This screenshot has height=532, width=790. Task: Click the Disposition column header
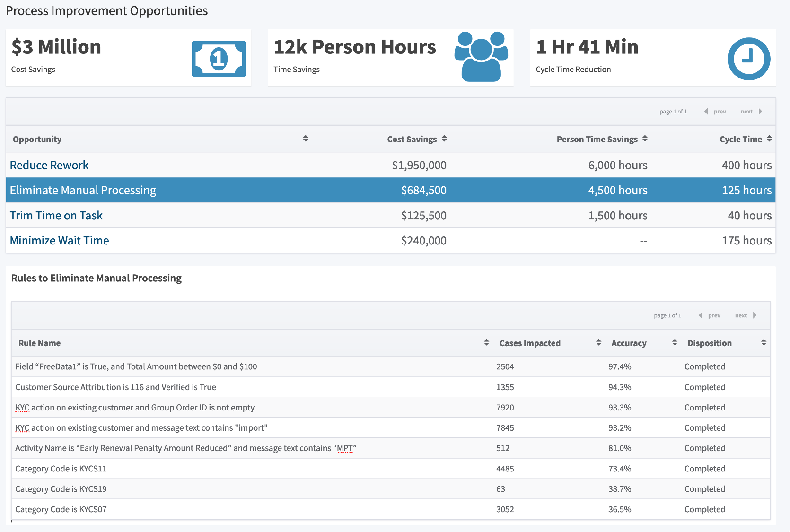[710, 343]
